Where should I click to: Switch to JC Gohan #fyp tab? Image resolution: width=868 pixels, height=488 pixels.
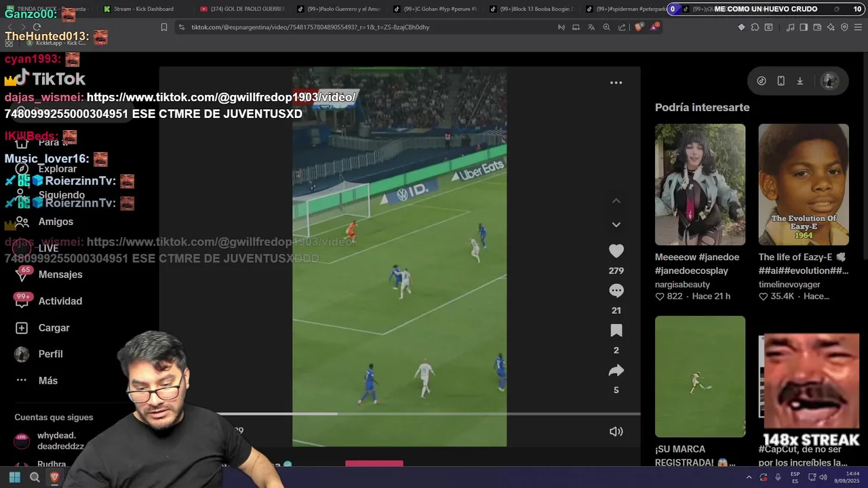point(435,9)
